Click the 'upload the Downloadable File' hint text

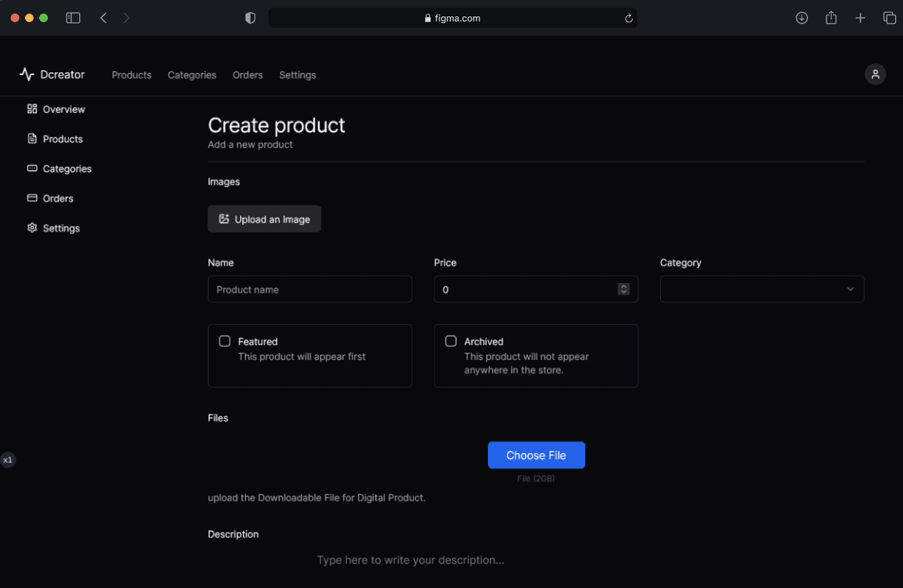pyautogui.click(x=316, y=497)
